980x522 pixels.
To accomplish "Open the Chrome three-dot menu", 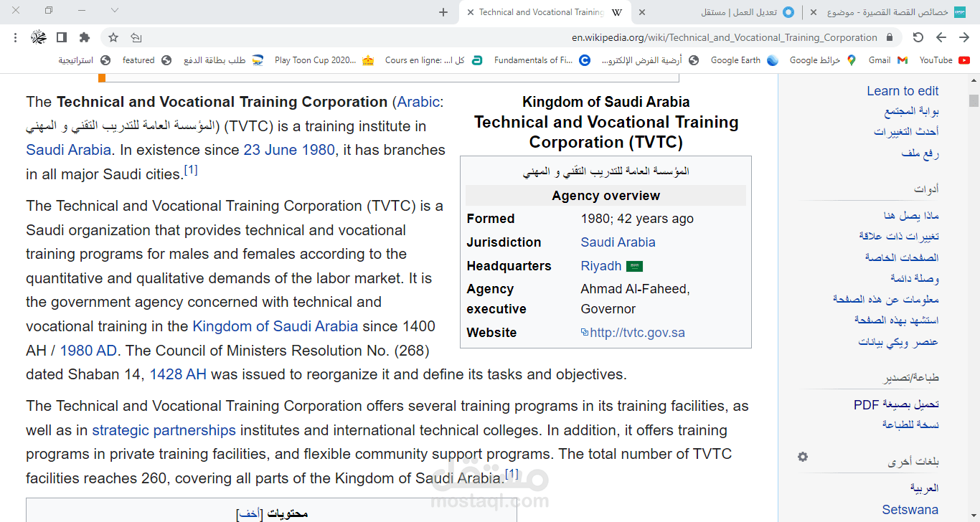I will click(x=16, y=37).
